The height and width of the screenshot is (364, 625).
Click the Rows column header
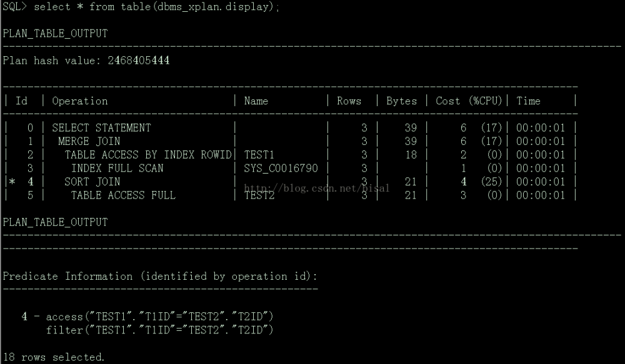click(349, 101)
